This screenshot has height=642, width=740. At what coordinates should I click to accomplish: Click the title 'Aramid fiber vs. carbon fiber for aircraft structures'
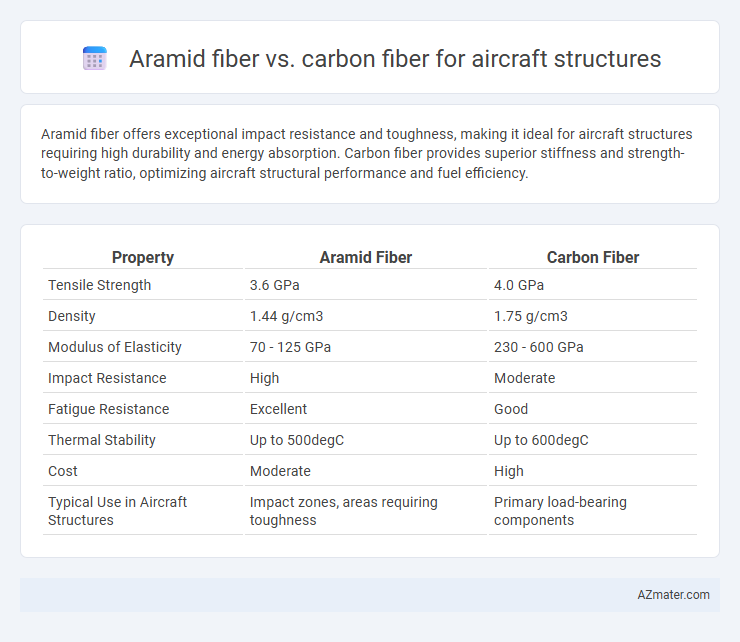[x=395, y=59]
